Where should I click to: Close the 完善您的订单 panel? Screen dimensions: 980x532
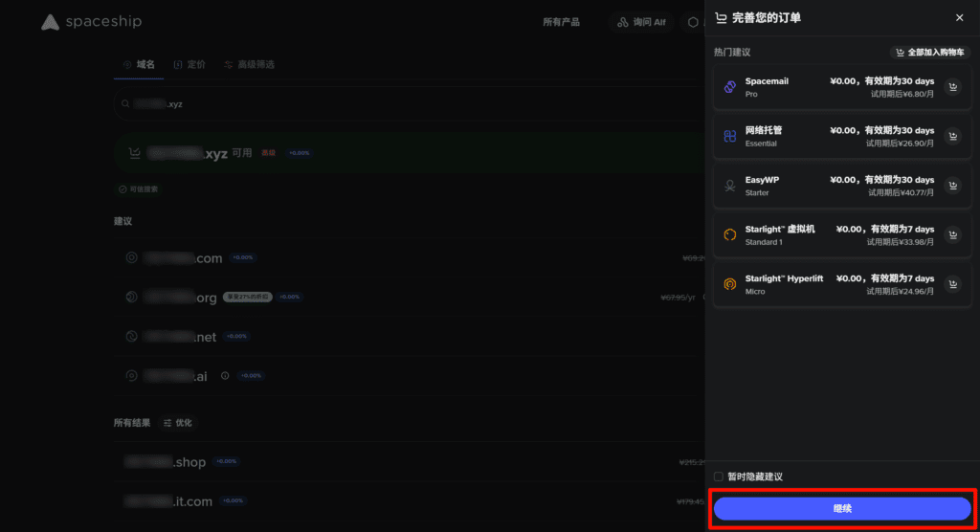pyautogui.click(x=959, y=17)
